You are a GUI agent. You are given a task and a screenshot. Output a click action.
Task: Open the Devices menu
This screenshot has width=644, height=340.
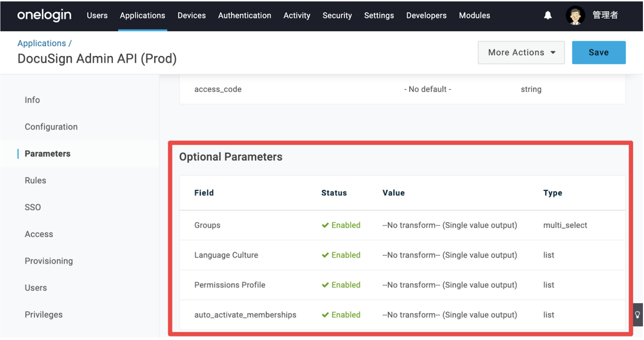[191, 15]
